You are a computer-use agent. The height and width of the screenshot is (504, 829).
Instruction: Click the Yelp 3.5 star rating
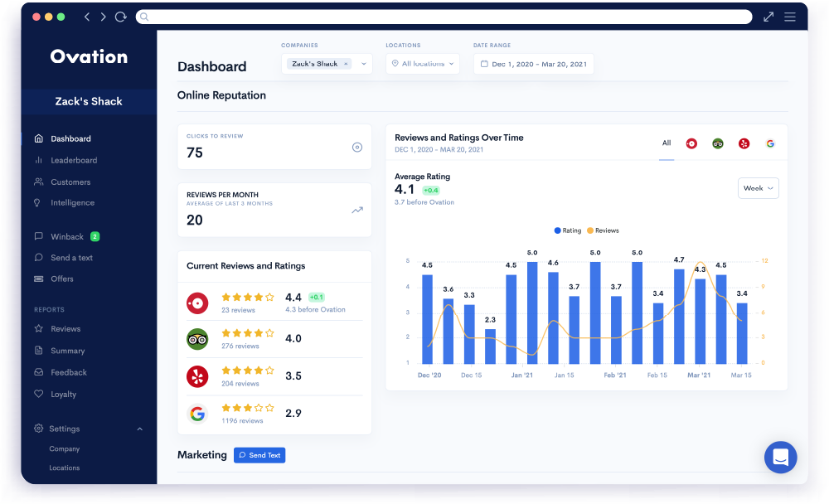[x=247, y=371]
